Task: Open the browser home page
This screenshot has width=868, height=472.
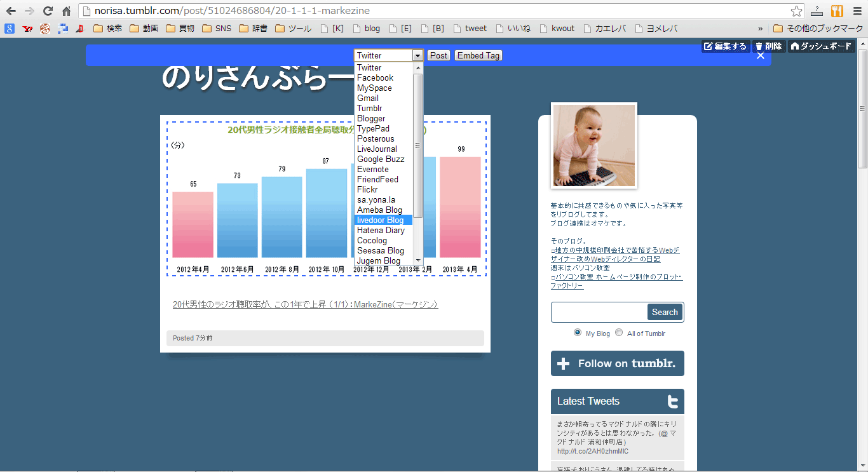Action: pos(66,11)
